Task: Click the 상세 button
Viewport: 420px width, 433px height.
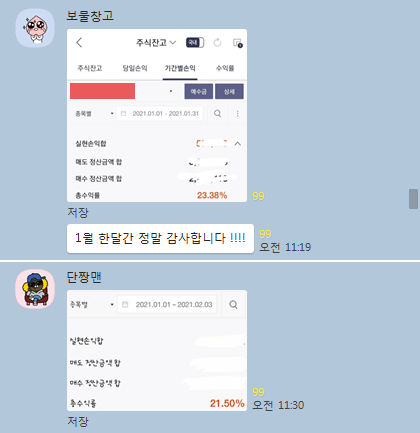Action: point(229,91)
